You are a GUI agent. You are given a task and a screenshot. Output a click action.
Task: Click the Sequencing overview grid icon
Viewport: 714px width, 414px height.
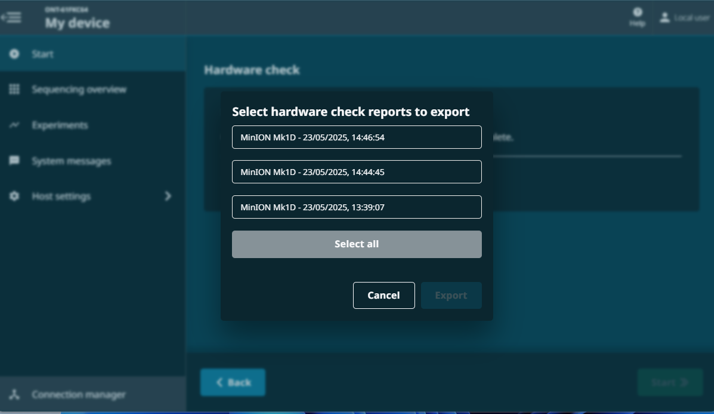[x=14, y=89]
